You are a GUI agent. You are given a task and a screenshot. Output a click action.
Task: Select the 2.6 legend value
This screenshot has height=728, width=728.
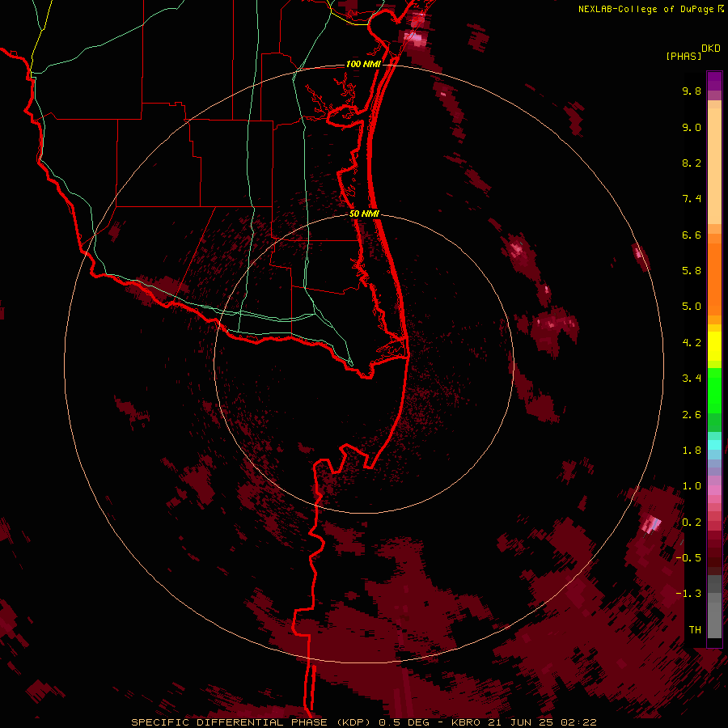point(692,415)
